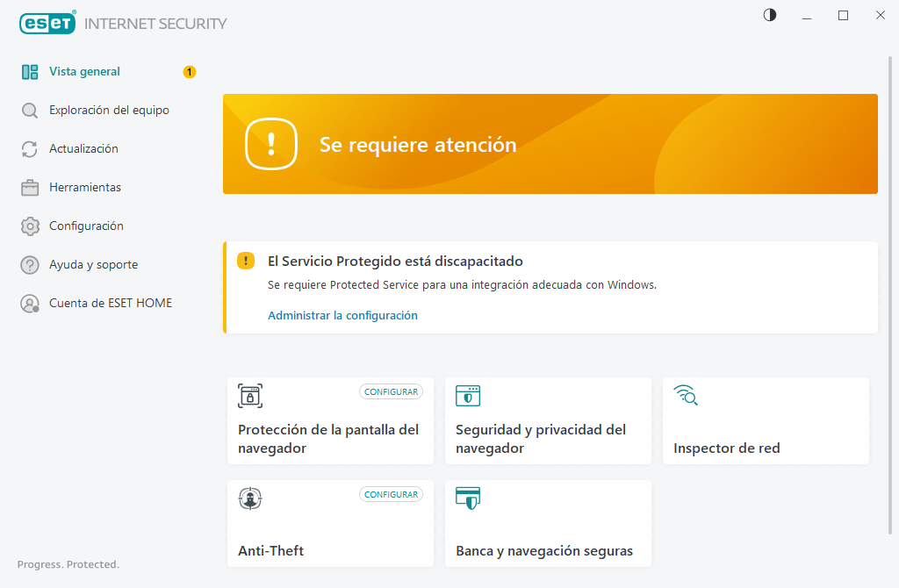Open Exploración del equipo section

click(108, 110)
